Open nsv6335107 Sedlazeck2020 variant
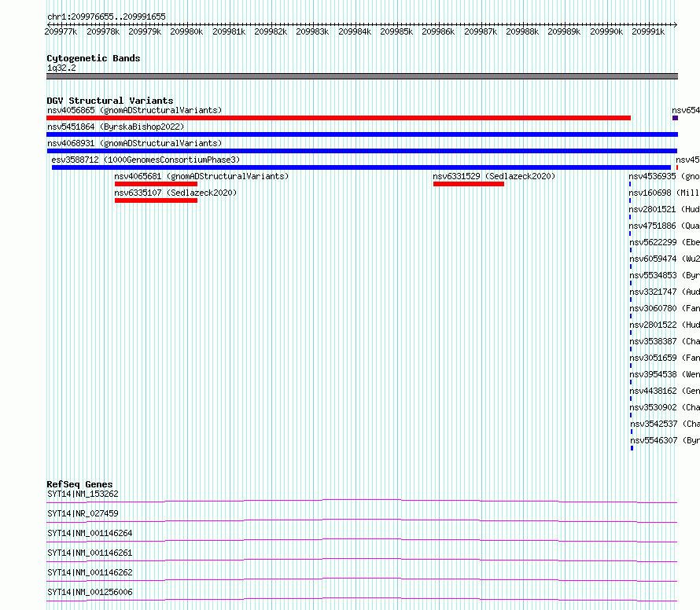The height and width of the screenshot is (610, 700). click(x=175, y=193)
